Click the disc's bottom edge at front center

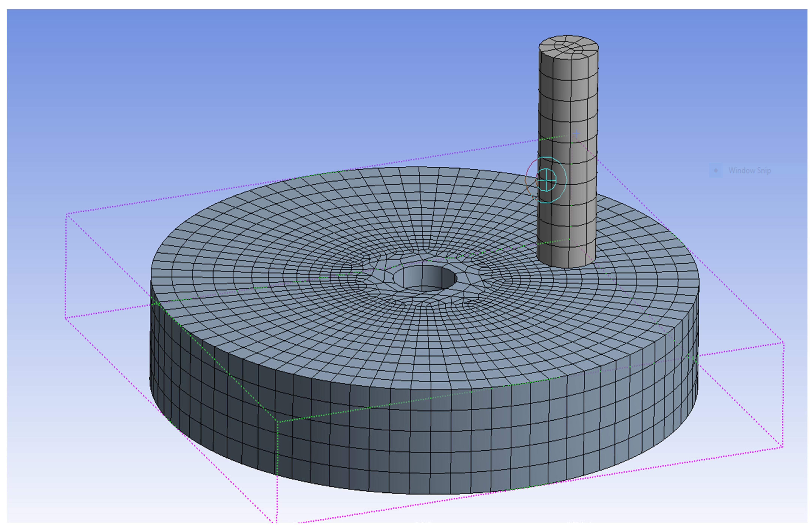[425, 494]
